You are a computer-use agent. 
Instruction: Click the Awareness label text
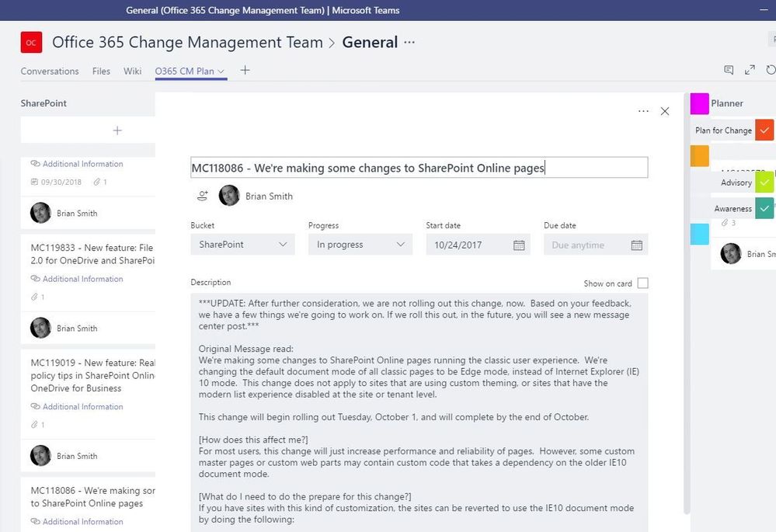pos(733,208)
